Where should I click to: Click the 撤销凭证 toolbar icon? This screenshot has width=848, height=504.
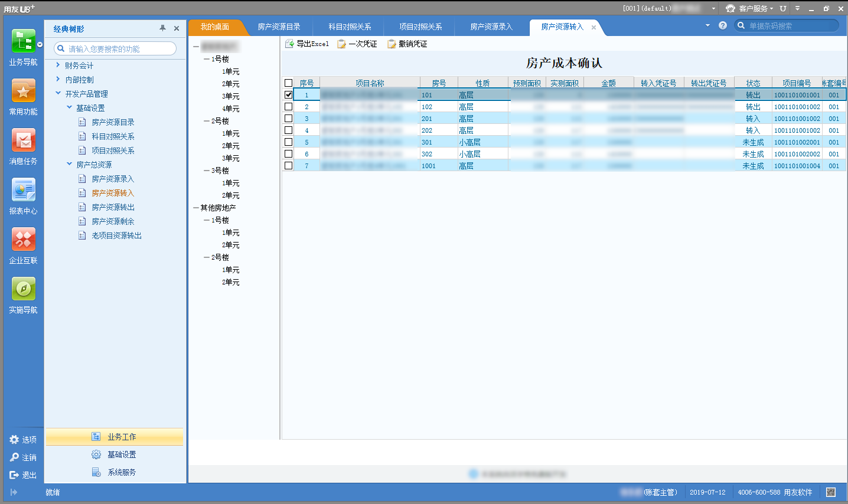(x=392, y=44)
